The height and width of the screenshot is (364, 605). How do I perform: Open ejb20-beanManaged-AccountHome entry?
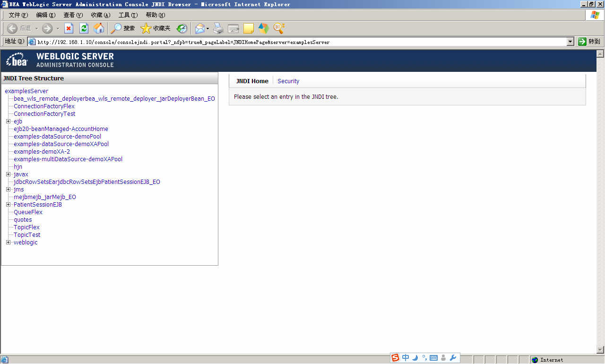coord(61,129)
